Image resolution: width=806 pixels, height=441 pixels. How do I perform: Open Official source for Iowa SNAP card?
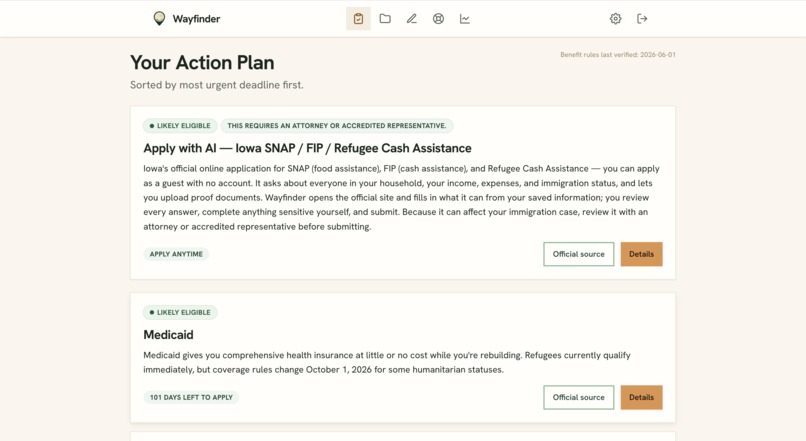[578, 254]
